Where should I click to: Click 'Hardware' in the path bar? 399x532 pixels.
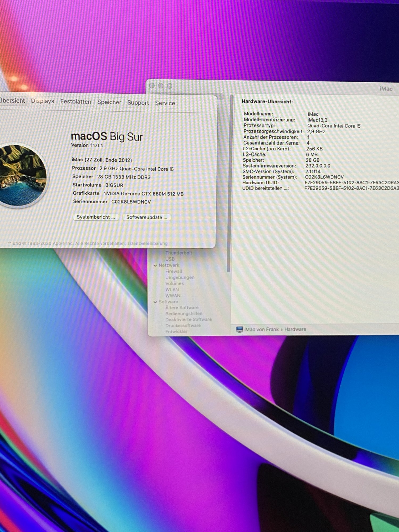click(x=295, y=329)
